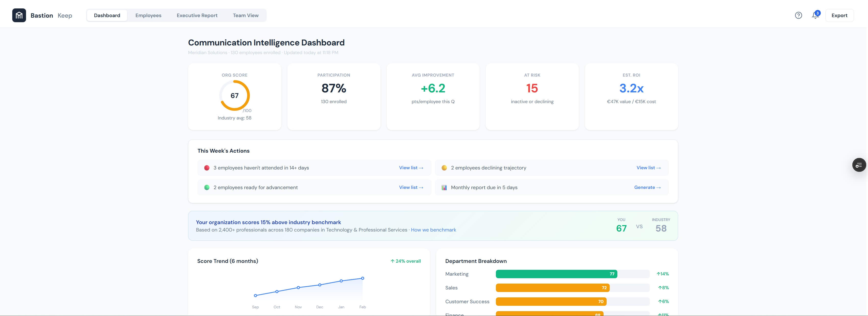Open the help question mark icon

coord(798,15)
